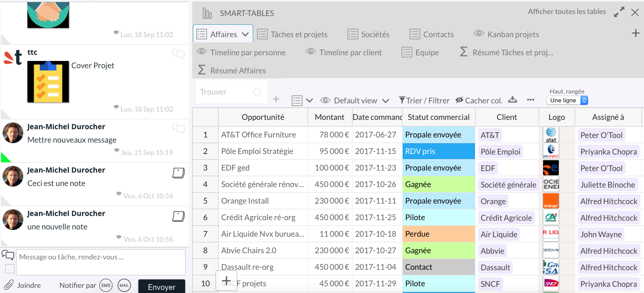Open Kanban projets view tab
The width and height of the screenshot is (644, 293).
507,34
